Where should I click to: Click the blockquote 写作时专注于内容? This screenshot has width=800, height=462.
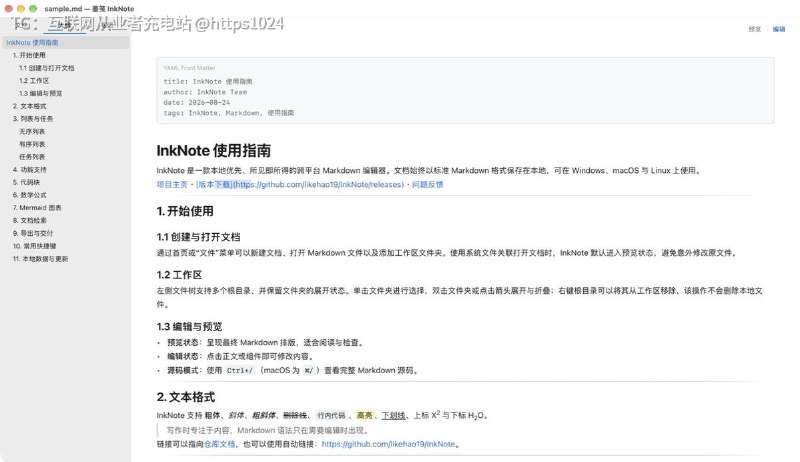point(267,430)
